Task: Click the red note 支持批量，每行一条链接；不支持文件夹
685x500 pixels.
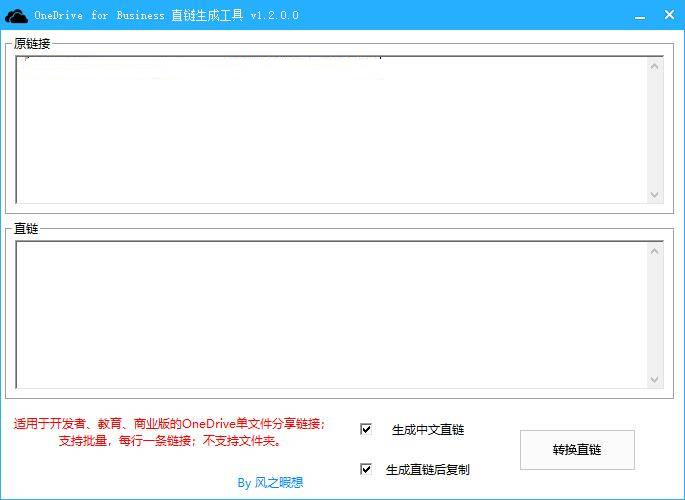Action: click(170, 441)
